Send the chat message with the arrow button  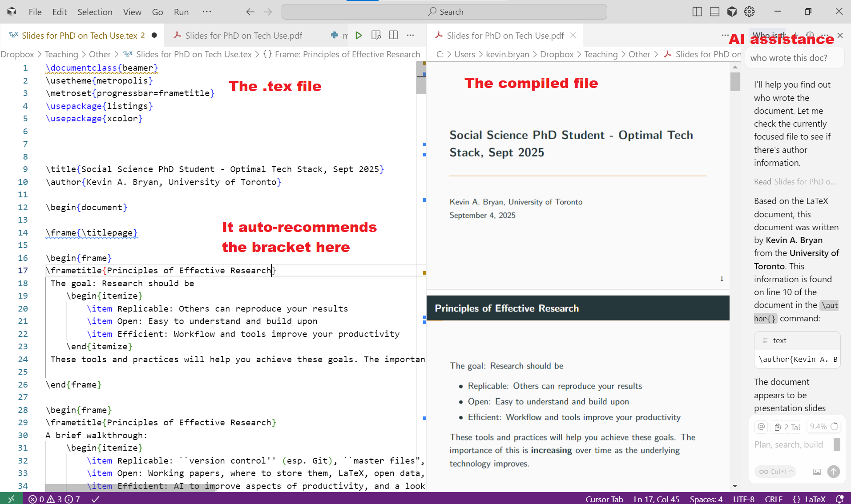[x=834, y=472]
